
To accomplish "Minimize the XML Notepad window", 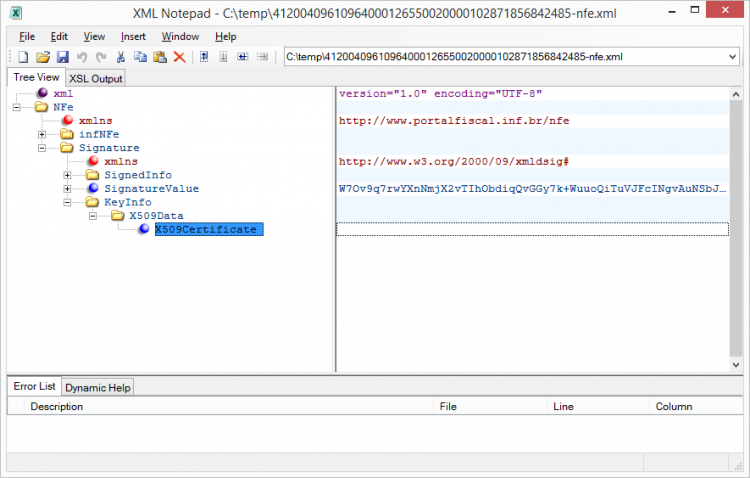I will [672, 11].
